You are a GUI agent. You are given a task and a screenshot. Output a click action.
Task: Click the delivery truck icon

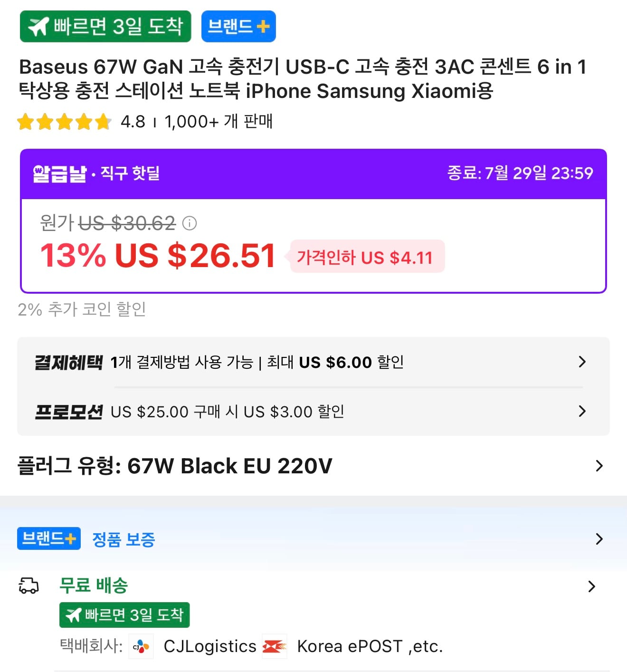click(x=28, y=586)
